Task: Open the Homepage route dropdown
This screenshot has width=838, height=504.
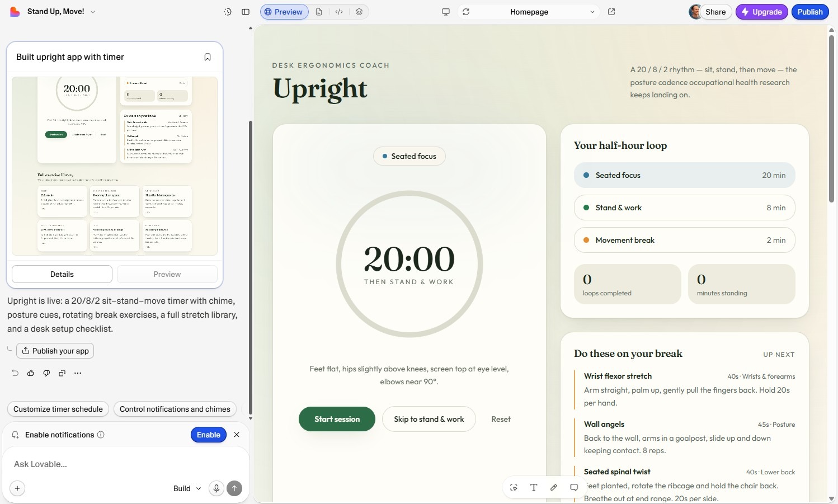Action: coord(529,12)
